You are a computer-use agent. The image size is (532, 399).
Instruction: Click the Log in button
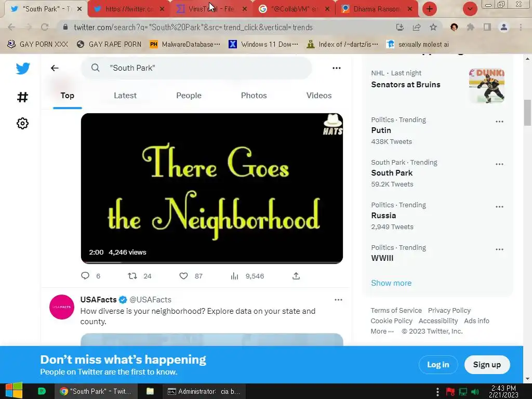(438, 364)
